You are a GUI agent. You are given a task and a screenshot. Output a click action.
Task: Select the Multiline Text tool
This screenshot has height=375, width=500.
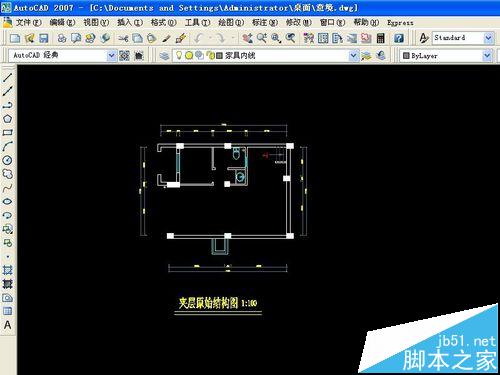click(x=7, y=325)
